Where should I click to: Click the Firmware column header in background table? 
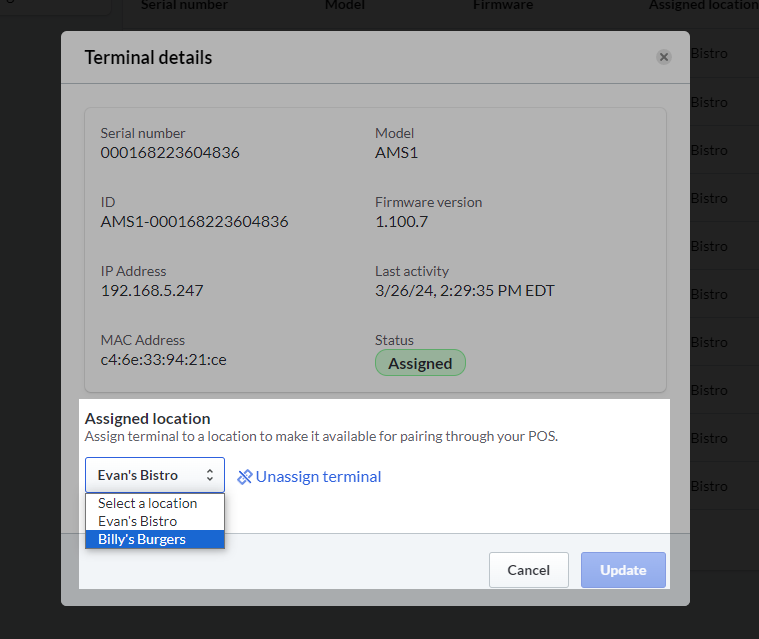click(x=503, y=5)
